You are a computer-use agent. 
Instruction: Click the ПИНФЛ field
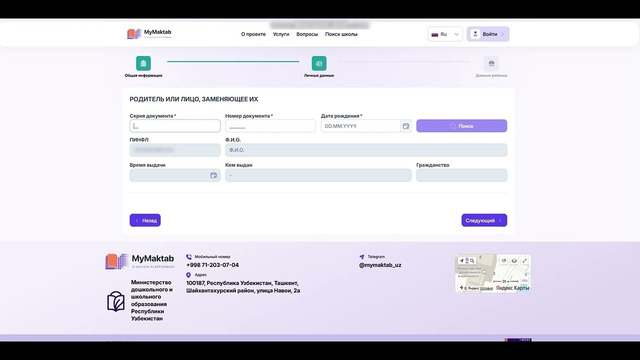click(175, 150)
